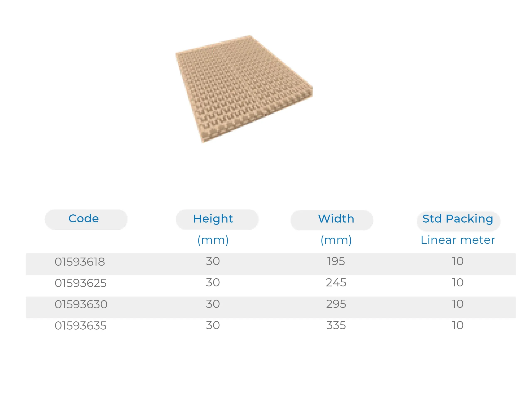Click product code 01593625
This screenshot has height=395, width=532.
pyautogui.click(x=81, y=283)
